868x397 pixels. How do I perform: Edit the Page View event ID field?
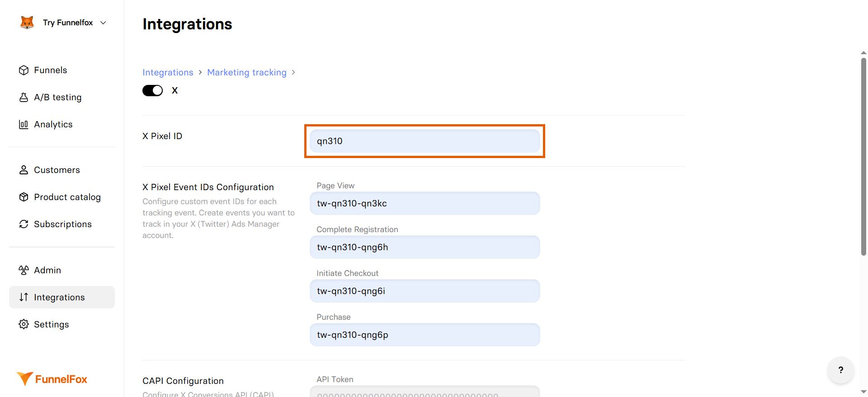425,203
